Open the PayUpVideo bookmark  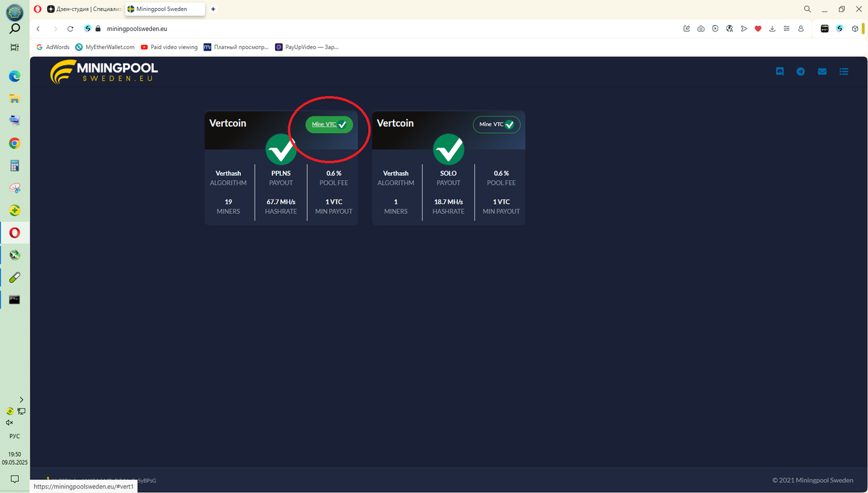[307, 47]
